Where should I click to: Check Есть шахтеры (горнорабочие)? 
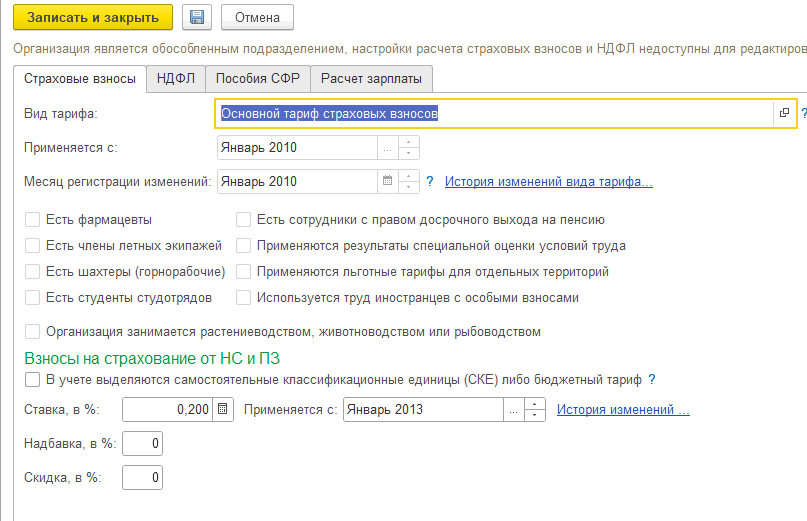pyautogui.click(x=32, y=271)
